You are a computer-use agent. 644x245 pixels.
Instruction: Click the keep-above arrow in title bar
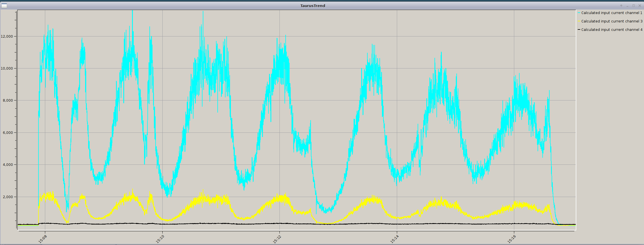tap(621, 6)
